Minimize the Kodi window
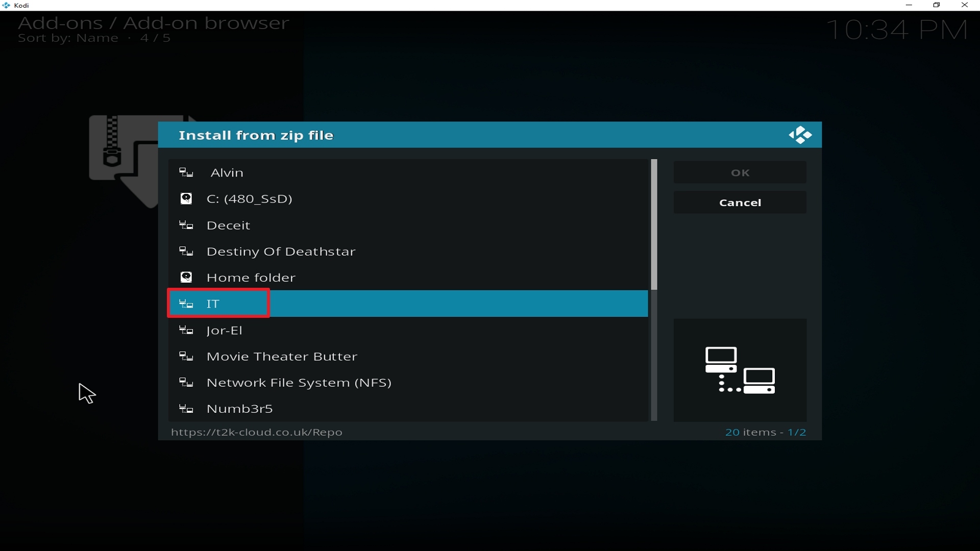The image size is (980, 551). tap(909, 5)
